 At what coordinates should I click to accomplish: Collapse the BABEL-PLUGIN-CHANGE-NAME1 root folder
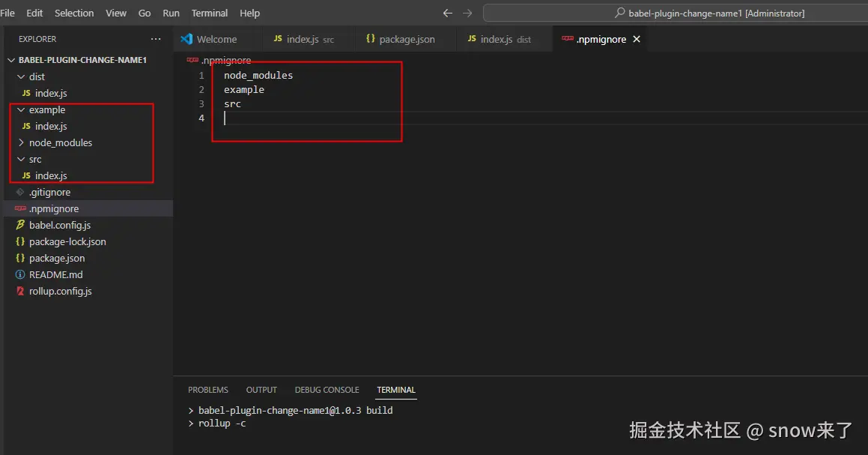point(11,60)
